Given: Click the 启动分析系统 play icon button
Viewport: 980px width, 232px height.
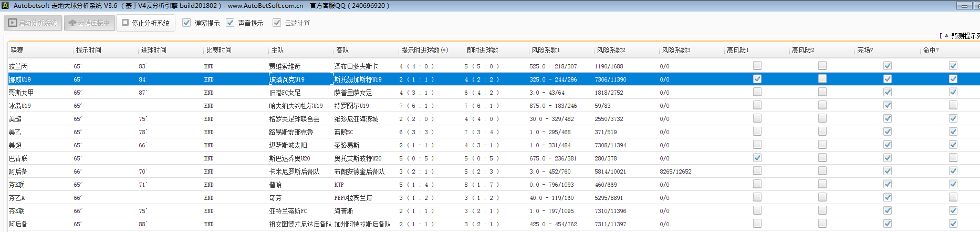Looking at the screenshot, I should tap(33, 23).
